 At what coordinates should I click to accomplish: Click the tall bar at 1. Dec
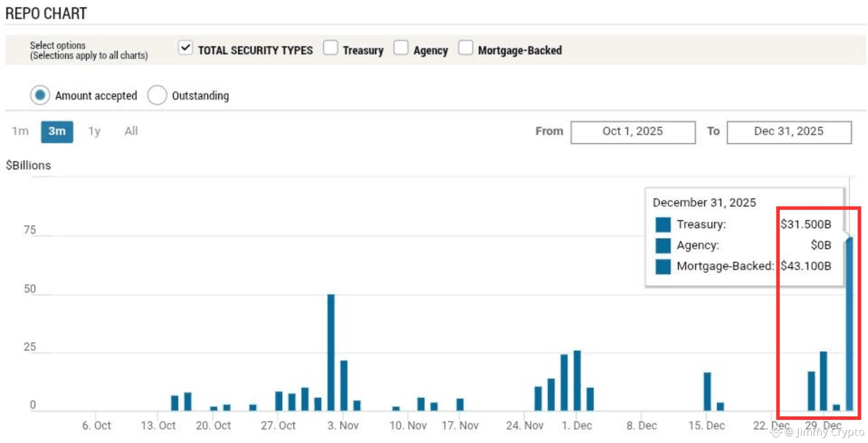pyautogui.click(x=577, y=380)
